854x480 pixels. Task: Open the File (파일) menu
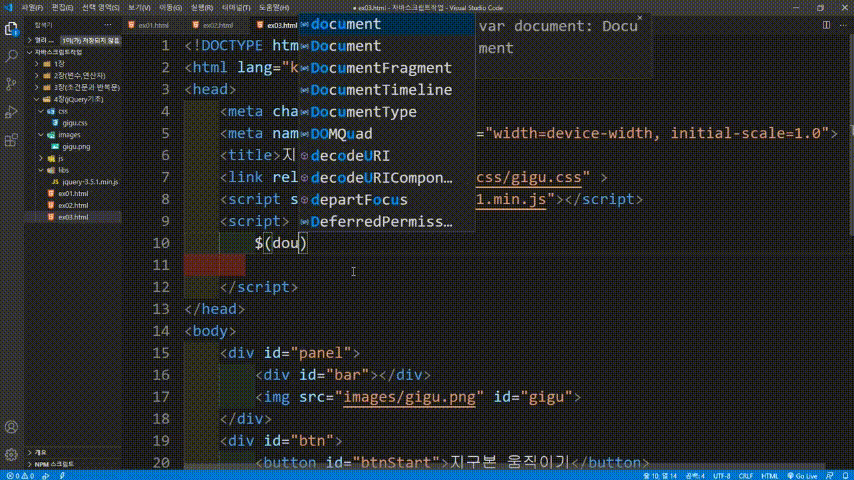(32, 8)
